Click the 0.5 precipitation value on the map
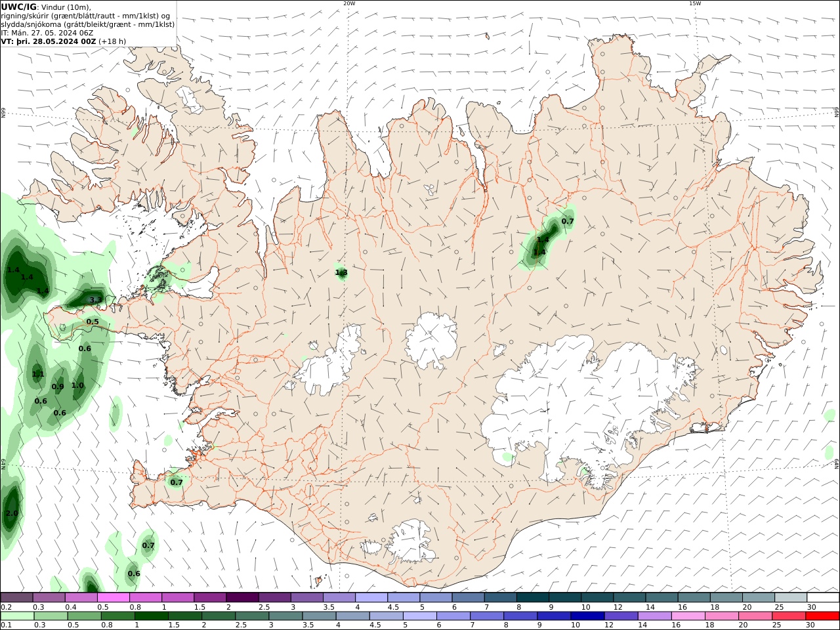The image size is (840, 630). (93, 322)
